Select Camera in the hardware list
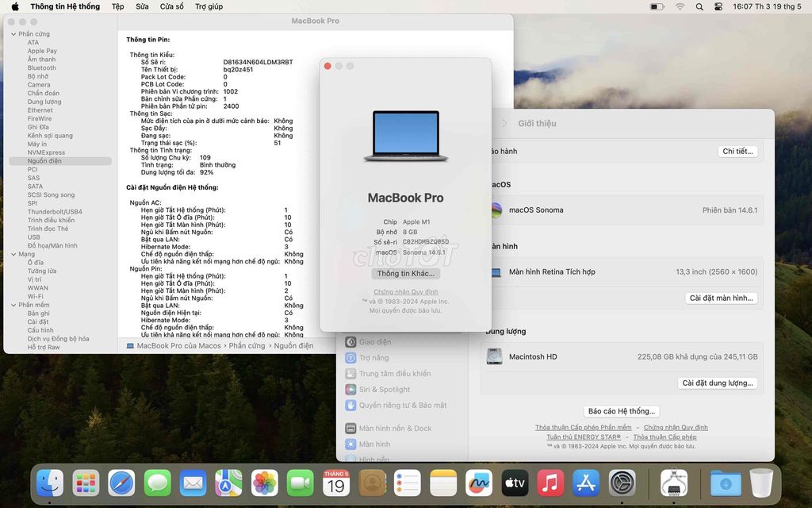Image resolution: width=812 pixels, height=508 pixels. coord(39,85)
